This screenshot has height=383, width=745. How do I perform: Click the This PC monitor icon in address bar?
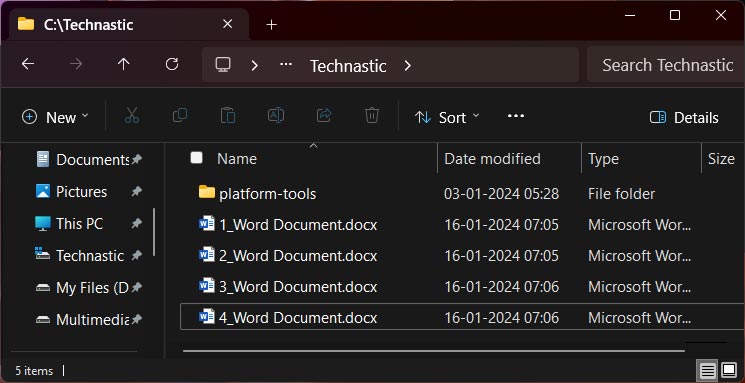(223, 65)
